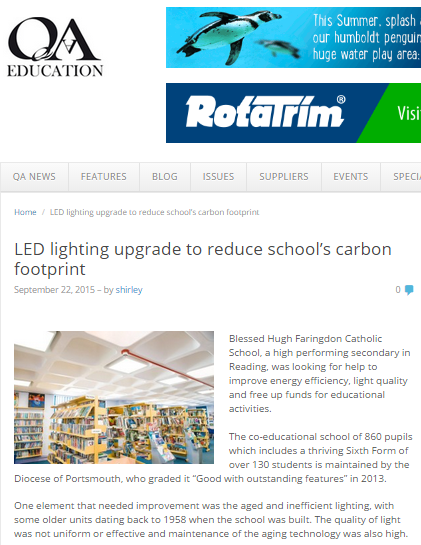This screenshot has height=545, width=421.
Task: Open the RotaTrim banner advertisement
Action: click(293, 113)
